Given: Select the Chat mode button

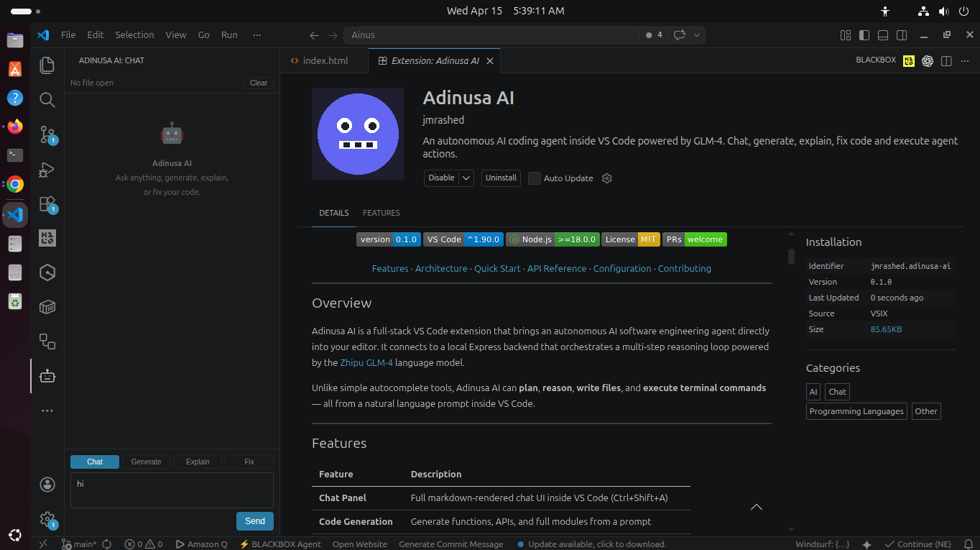Looking at the screenshot, I should point(95,462).
